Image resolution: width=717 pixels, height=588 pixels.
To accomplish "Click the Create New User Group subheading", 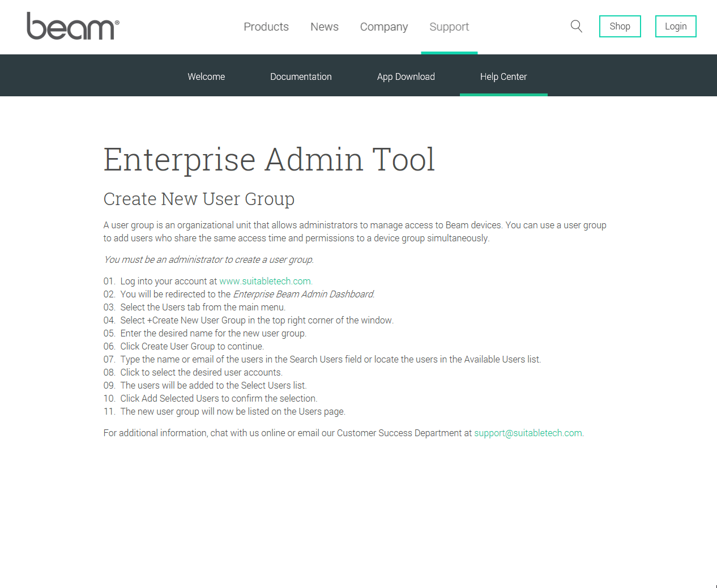I will click(199, 199).
